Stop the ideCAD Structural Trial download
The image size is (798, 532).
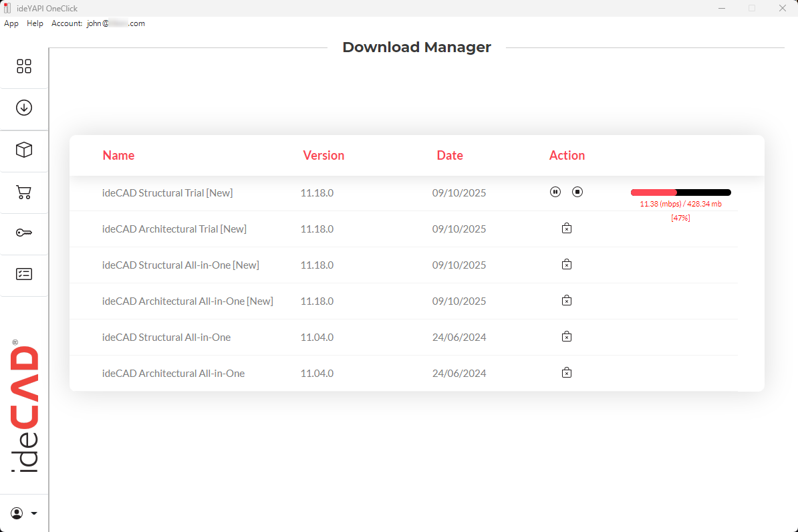577,192
